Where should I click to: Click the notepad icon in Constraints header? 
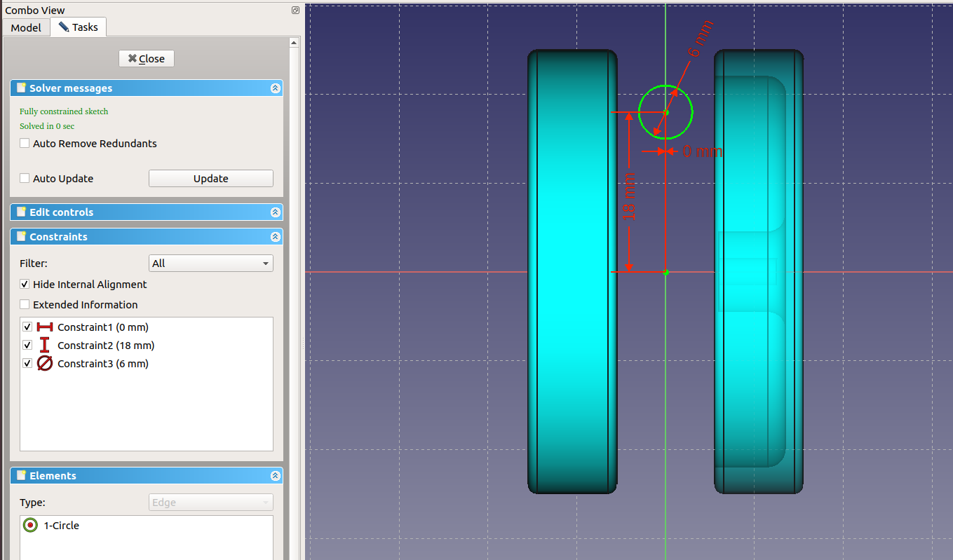click(22, 237)
